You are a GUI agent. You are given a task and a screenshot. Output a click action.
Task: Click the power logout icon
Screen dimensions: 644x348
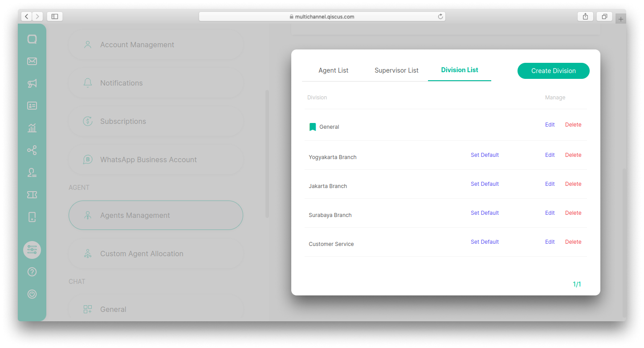coord(32,294)
